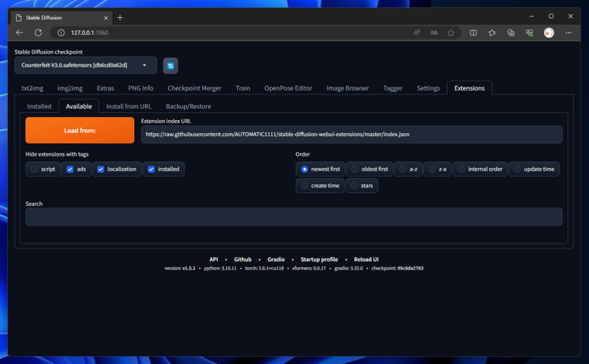Switch to the Installed sub-tab
This screenshot has width=589, height=364.
click(39, 107)
